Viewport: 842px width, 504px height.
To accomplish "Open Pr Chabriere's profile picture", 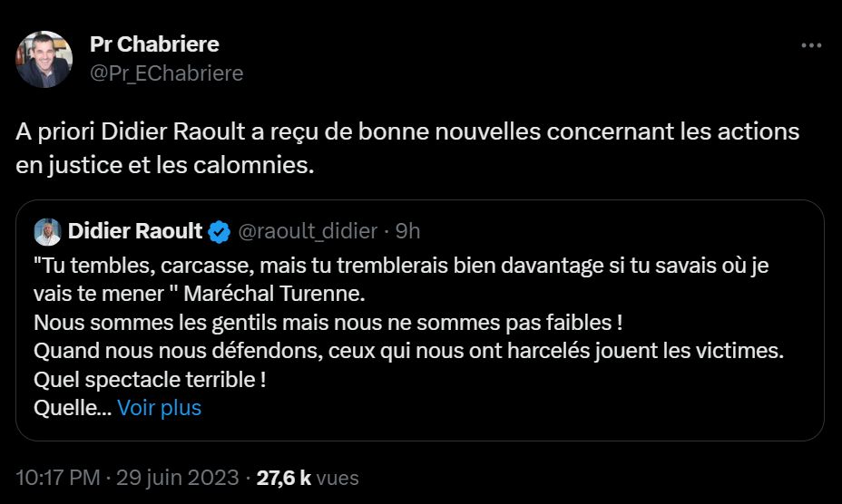I will (x=44, y=59).
